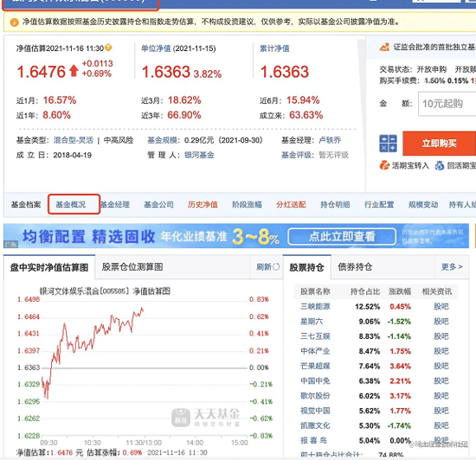The image size is (476, 460).
Task: Click the 12.52% holding ratio value
Action: tap(367, 307)
